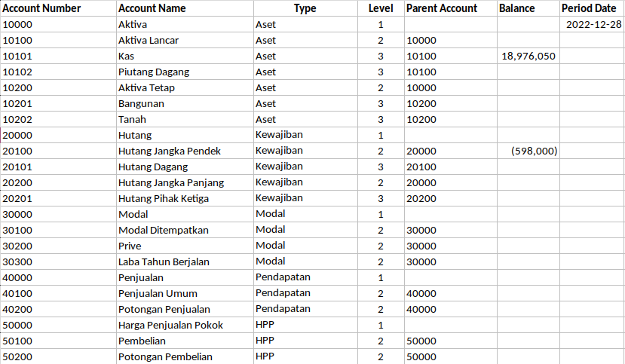Select the Hutang Jangka Pendek cell
Image resolution: width=625 pixels, height=364 pixels.
pyautogui.click(x=185, y=151)
